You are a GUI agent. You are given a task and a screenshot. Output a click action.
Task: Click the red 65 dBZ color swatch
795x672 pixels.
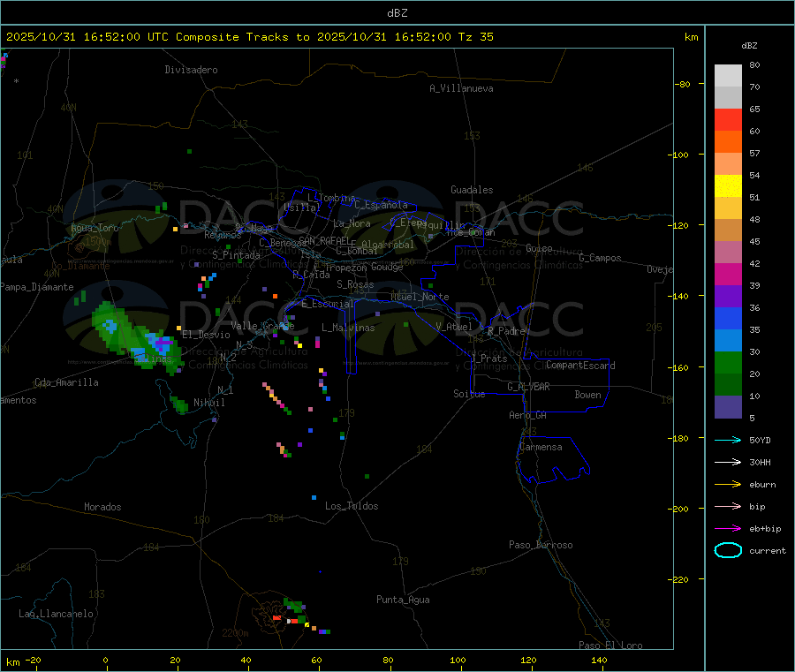tap(728, 119)
